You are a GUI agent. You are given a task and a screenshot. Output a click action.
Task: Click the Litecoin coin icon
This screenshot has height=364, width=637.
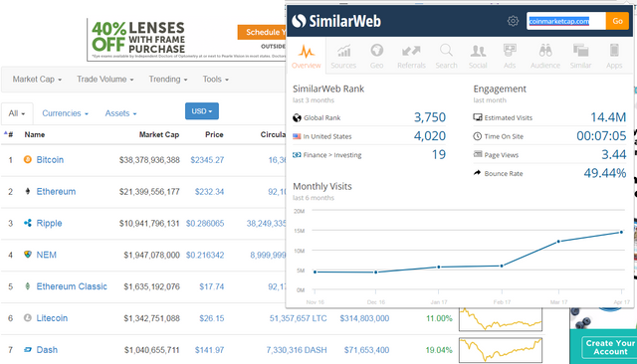[x=28, y=317]
